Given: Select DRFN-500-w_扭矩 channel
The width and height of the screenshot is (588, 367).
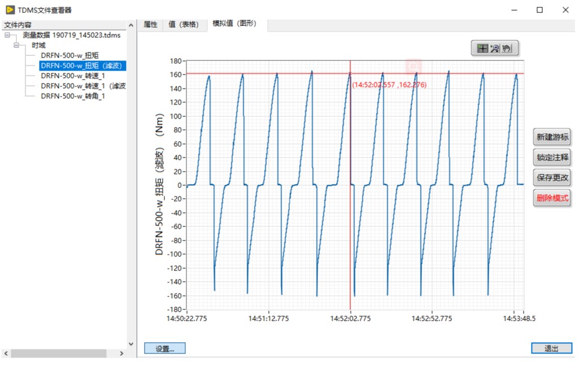Looking at the screenshot, I should click(x=69, y=55).
